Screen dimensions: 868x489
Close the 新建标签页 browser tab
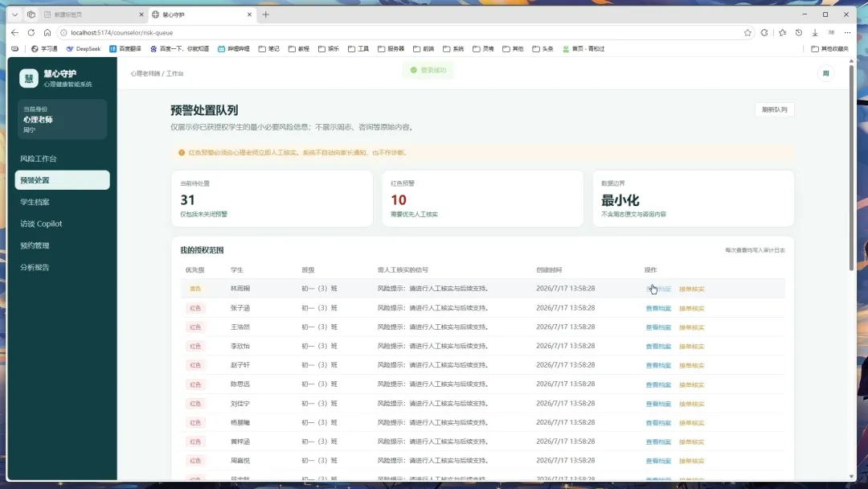[141, 14]
